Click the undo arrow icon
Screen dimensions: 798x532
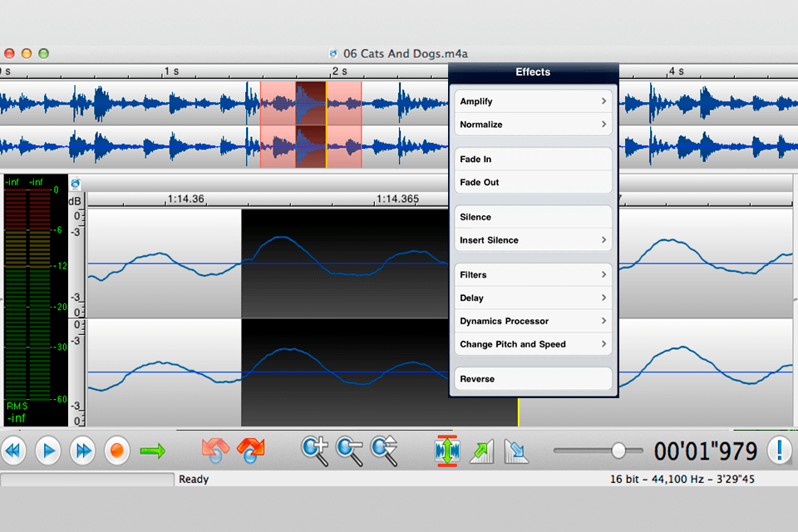(x=215, y=451)
